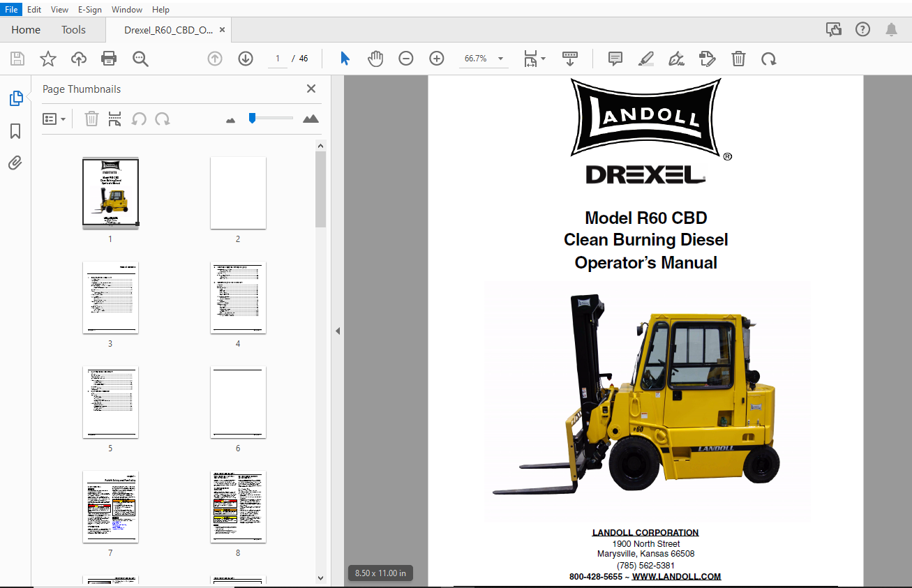Delete pages in the thumbnails panel
The width and height of the screenshot is (912, 588).
[x=91, y=119]
